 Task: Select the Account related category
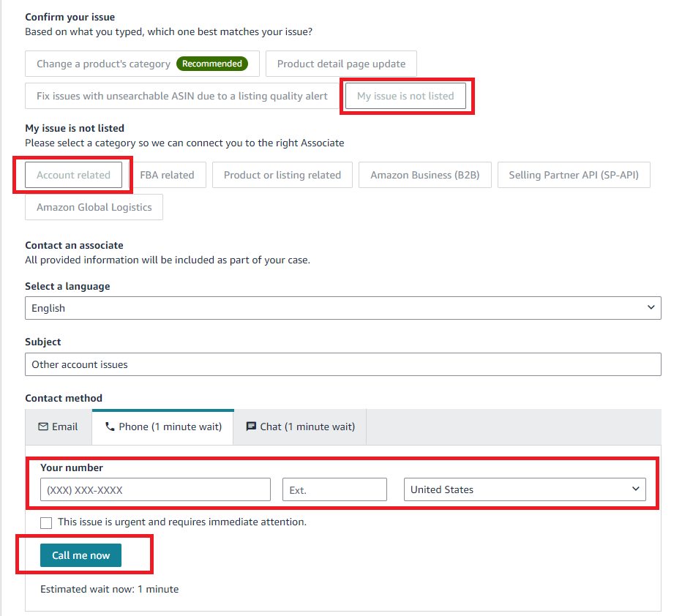(73, 175)
